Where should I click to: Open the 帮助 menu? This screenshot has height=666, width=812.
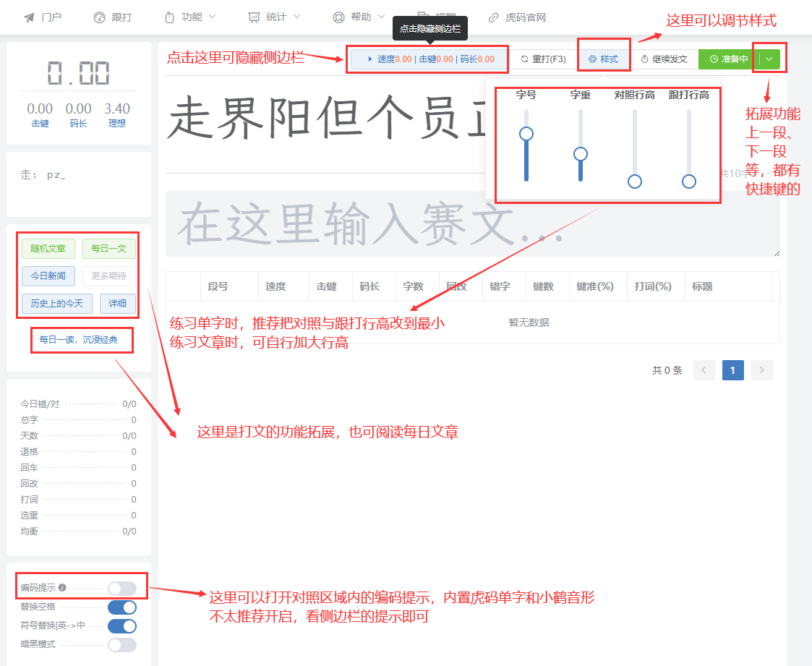(x=360, y=17)
